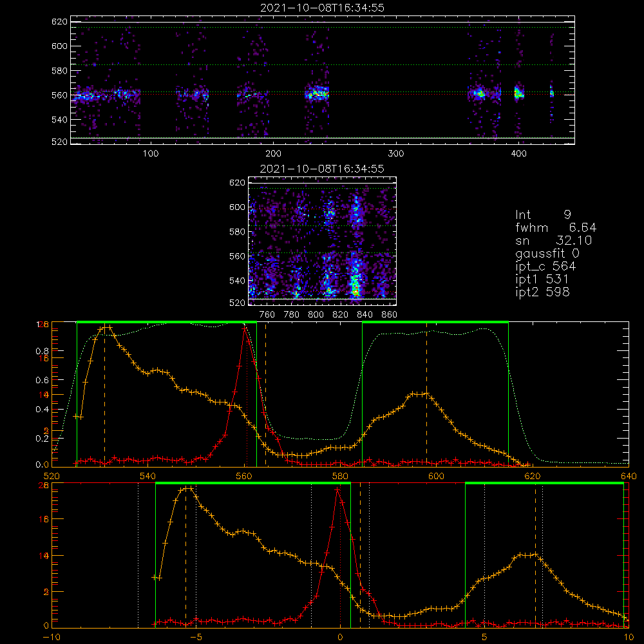Click timestamp title above the small middle image
644x644 pixels.
point(322,169)
